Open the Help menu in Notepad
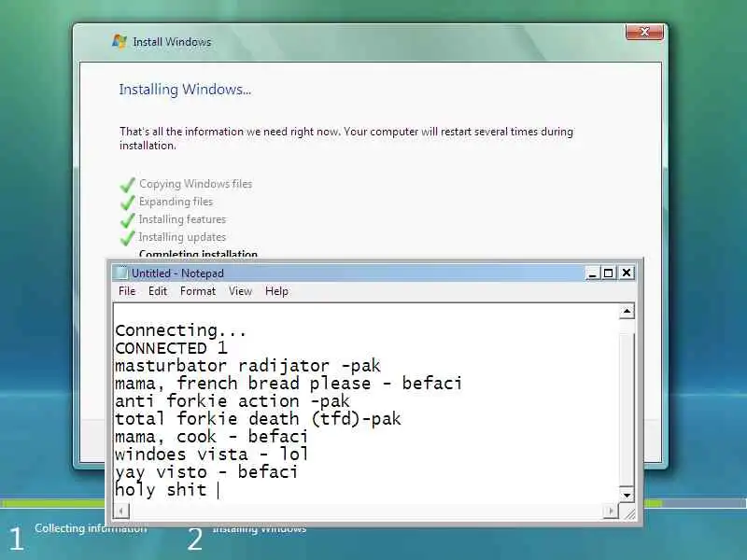Screen dimensions: 747x560 tap(276, 291)
